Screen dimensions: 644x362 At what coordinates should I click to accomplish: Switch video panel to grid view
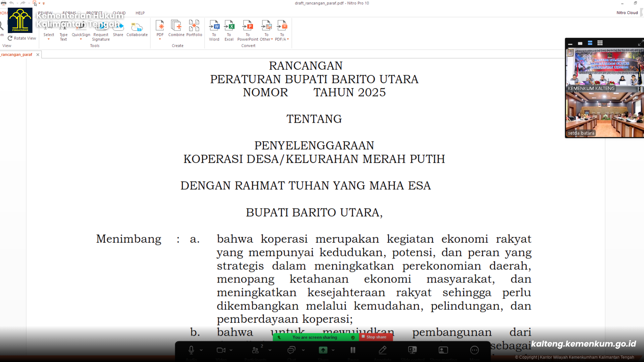[x=600, y=43]
